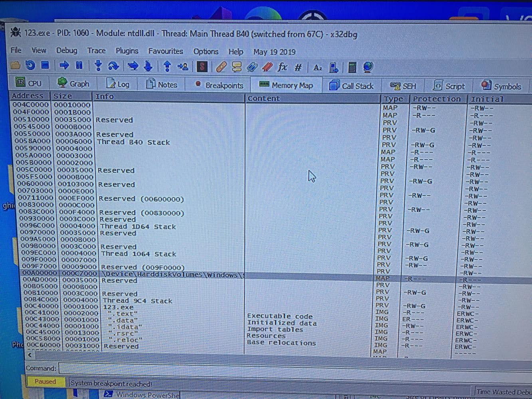Click the Initial column header
532x399 pixels.
click(x=499, y=99)
